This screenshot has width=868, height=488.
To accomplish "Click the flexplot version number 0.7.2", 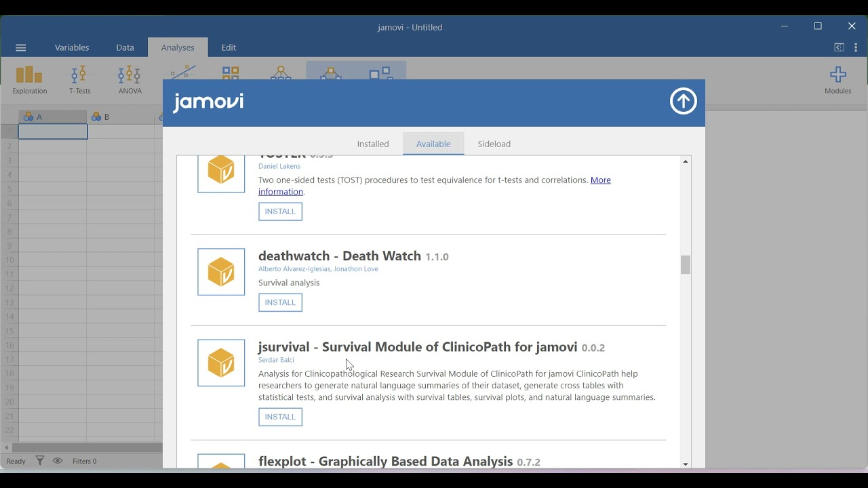I will (528, 462).
